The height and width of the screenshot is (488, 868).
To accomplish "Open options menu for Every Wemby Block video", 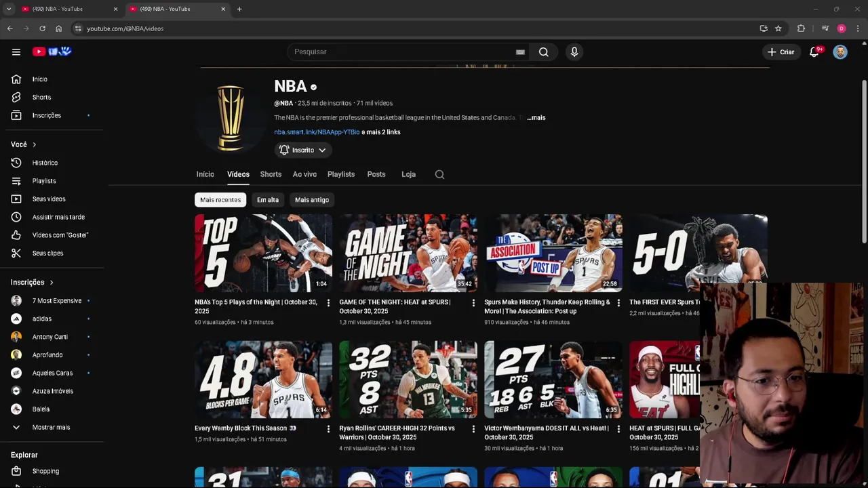I will 328,429.
